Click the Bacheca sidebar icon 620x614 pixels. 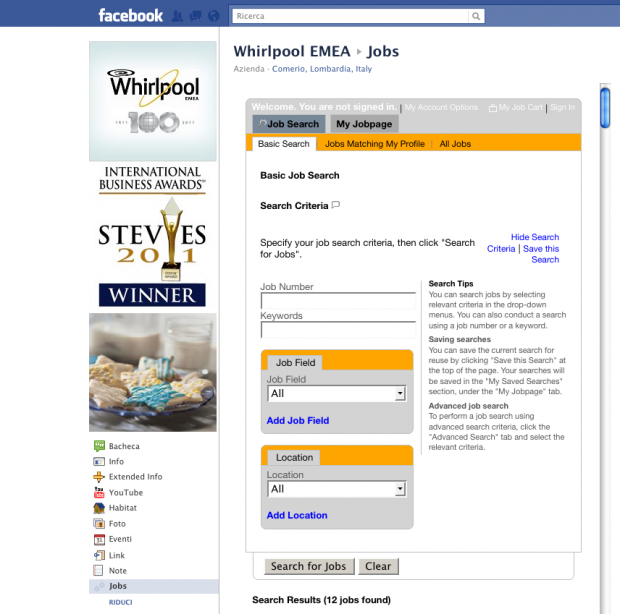coord(99,446)
